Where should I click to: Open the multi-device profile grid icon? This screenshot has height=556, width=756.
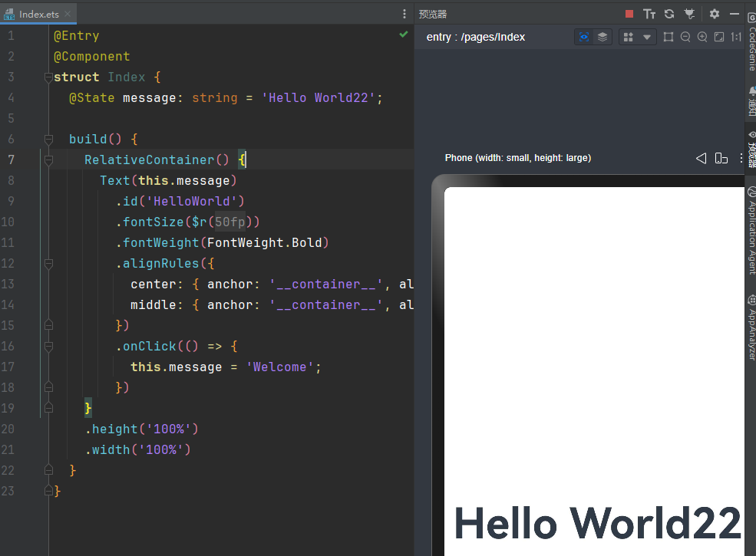pos(629,37)
